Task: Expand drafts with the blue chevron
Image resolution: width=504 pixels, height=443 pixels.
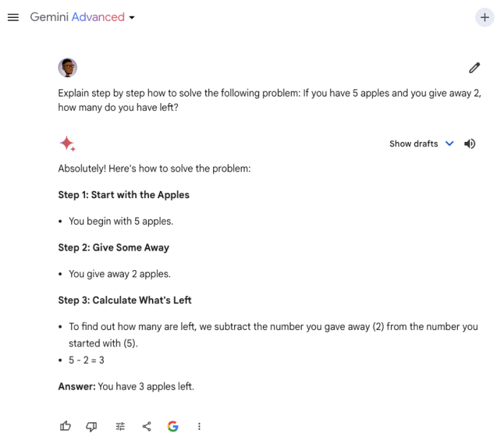Action: click(x=449, y=143)
